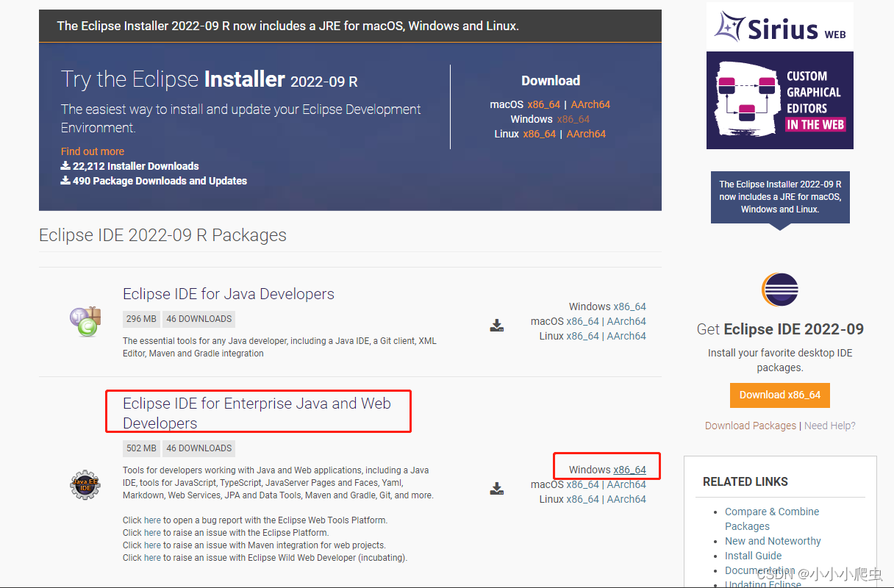Open Compare & Combine Packages link
This screenshot has width=894, height=588.
tap(772, 519)
